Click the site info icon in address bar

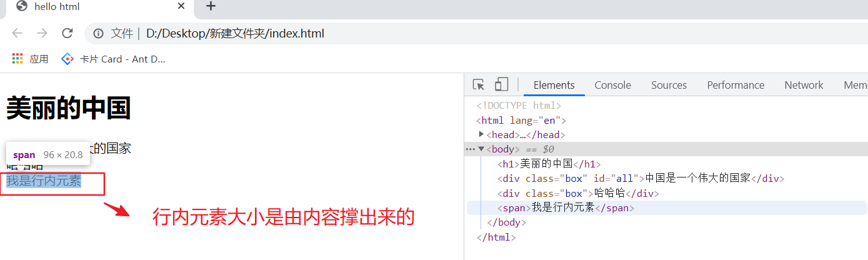pos(98,33)
